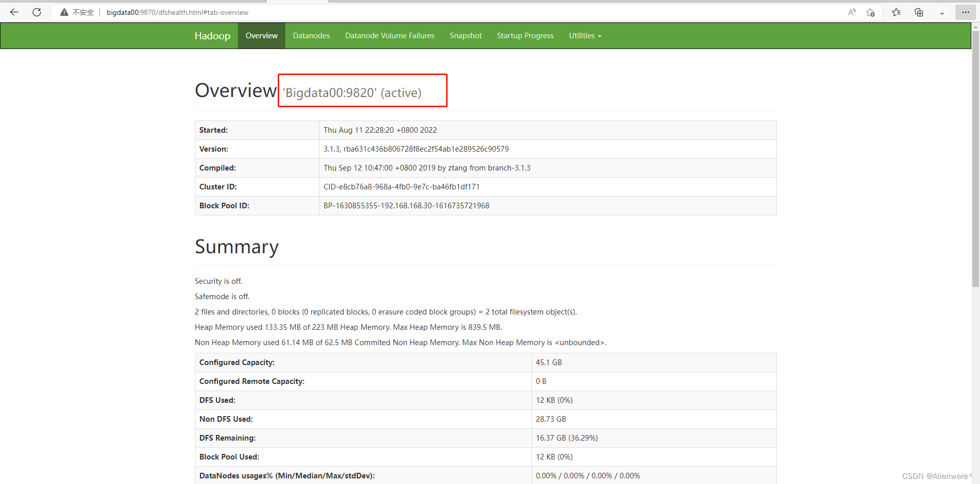The image size is (980, 484).
Task: Select the Started timestamp value
Action: click(x=380, y=130)
